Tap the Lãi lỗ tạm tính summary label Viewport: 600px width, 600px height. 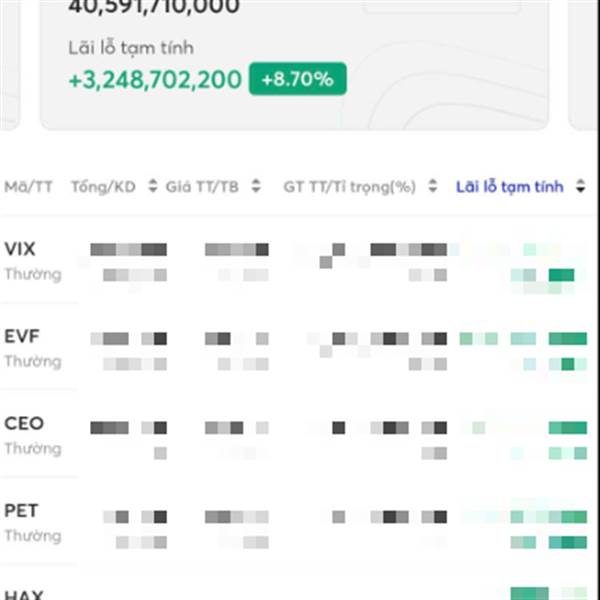[x=131, y=48]
